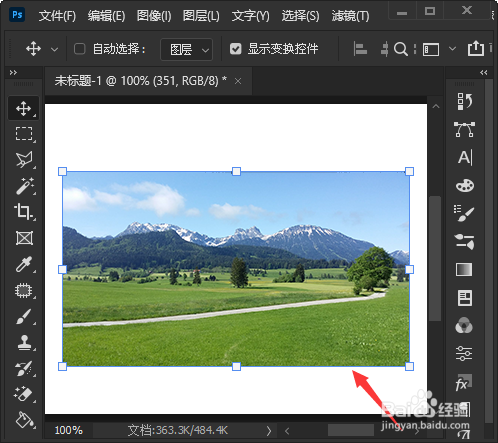Select the Clone Stamp tool
Image resolution: width=498 pixels, height=443 pixels.
(x=24, y=343)
